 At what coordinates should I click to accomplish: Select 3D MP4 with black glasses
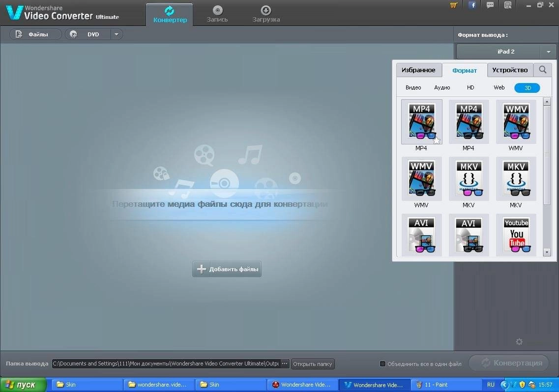469,122
